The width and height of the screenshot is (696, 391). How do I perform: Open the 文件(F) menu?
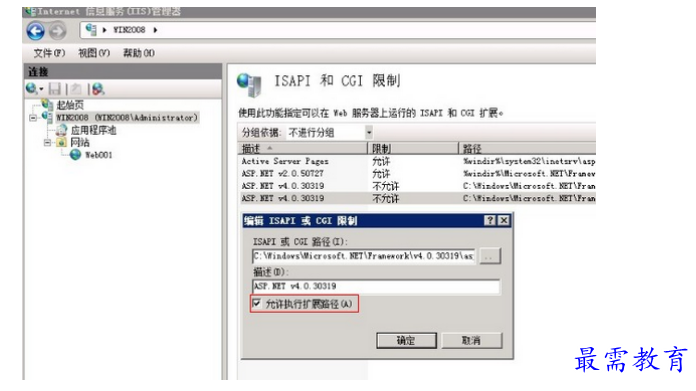[x=49, y=53]
